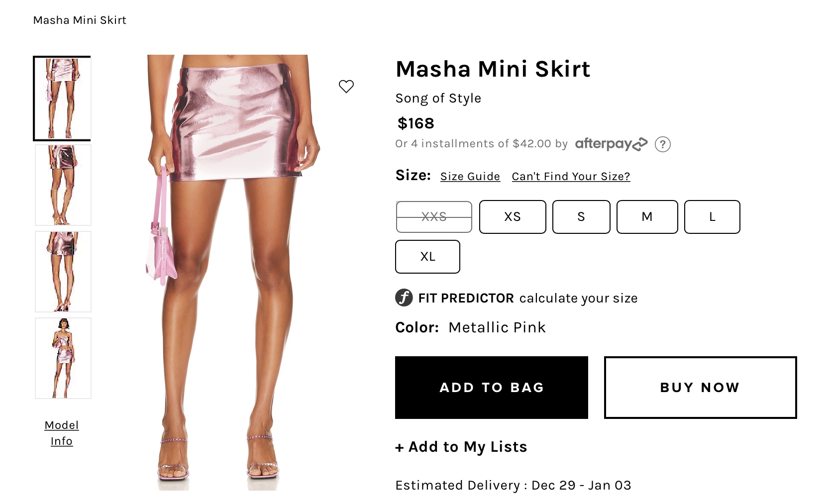Click the Afterpay question mark icon

[x=662, y=144]
